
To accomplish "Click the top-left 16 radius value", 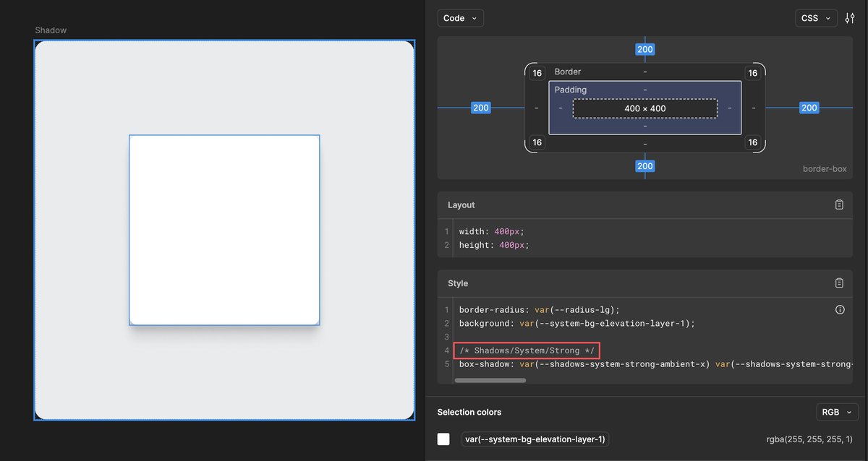I will tap(537, 73).
